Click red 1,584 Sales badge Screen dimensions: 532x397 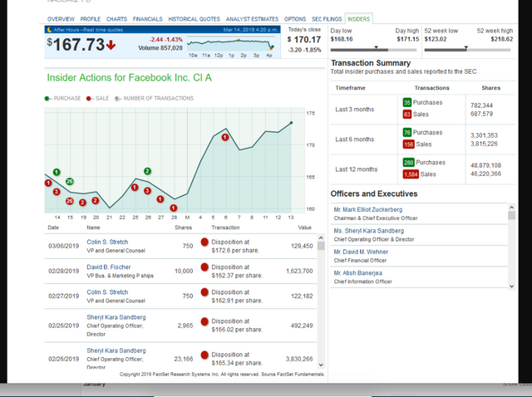[x=411, y=174]
